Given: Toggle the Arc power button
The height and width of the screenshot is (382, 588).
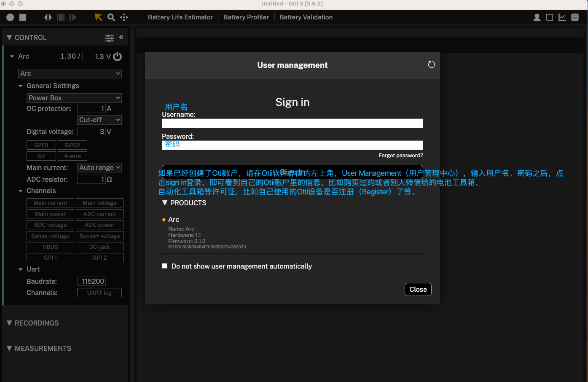Looking at the screenshot, I should click(x=118, y=56).
